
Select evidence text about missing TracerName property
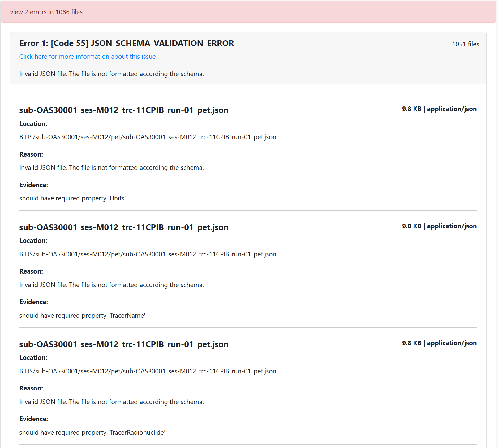(x=82, y=315)
